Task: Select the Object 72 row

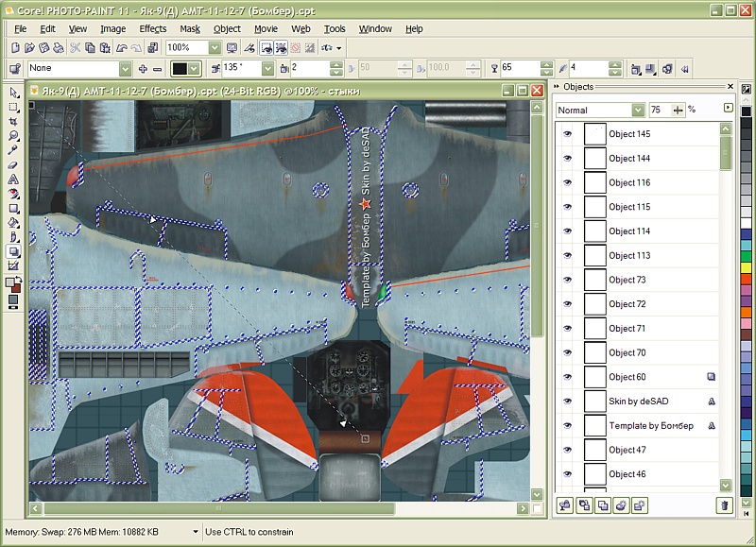Action: [x=627, y=304]
